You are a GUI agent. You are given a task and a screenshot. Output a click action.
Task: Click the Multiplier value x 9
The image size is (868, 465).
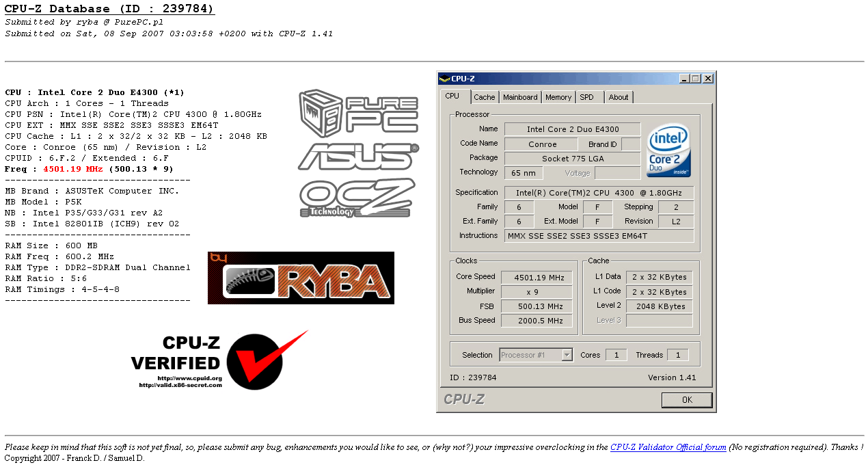[537, 292]
